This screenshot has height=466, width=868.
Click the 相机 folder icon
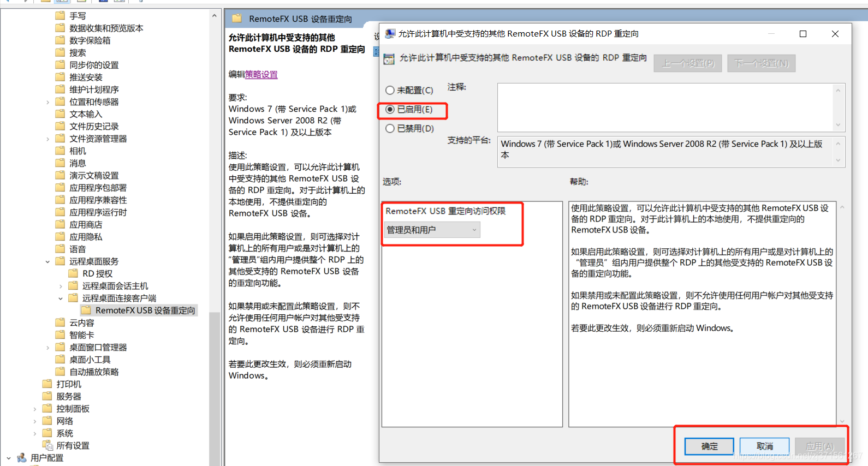click(x=60, y=151)
